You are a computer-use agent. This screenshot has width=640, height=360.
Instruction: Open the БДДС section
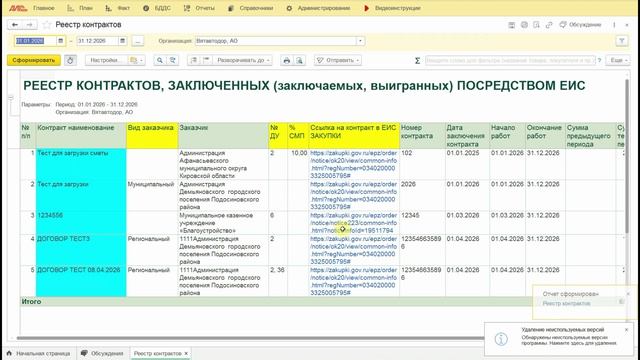click(x=157, y=8)
